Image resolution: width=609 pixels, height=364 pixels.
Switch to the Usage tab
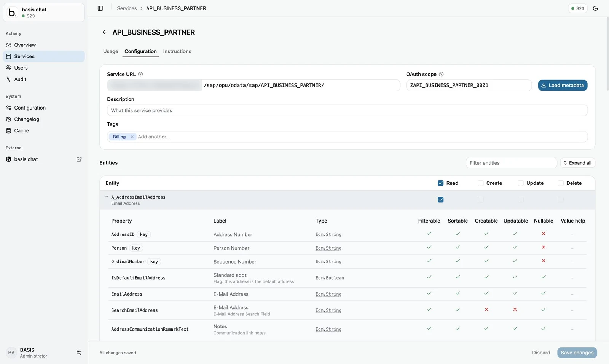(x=110, y=51)
